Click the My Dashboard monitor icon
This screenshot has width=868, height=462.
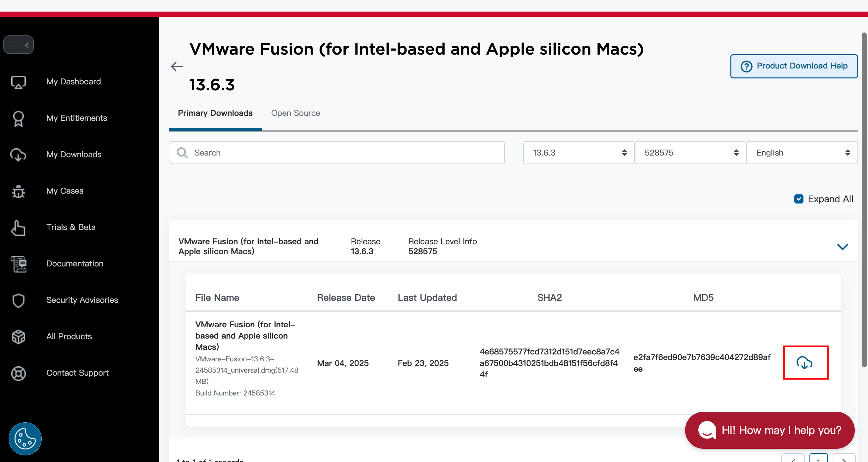tap(18, 82)
